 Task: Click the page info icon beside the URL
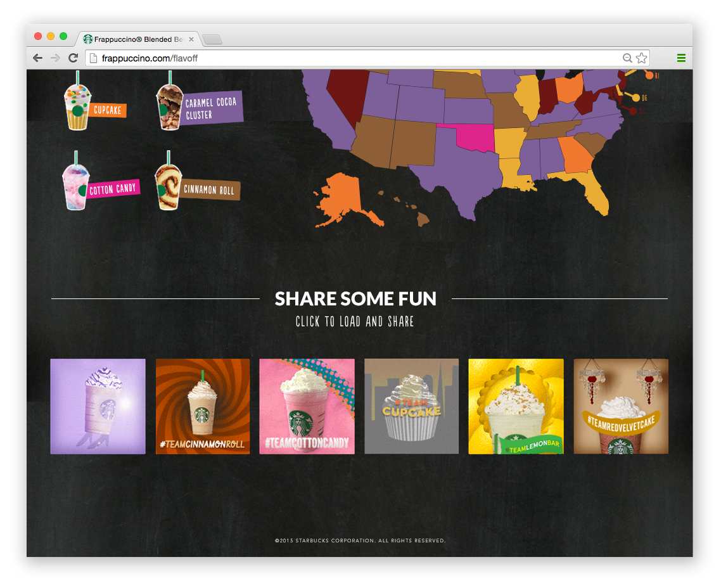coord(93,58)
